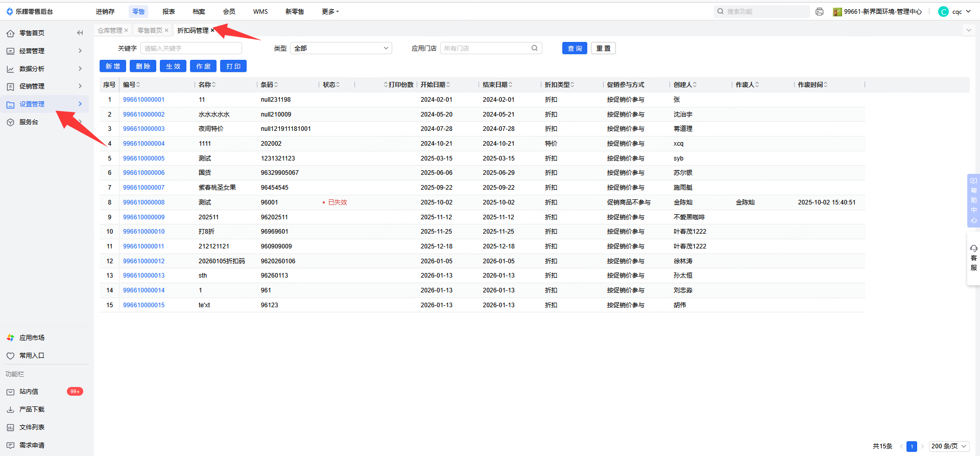
Task: Open the 档案 top menu
Action: [199, 12]
